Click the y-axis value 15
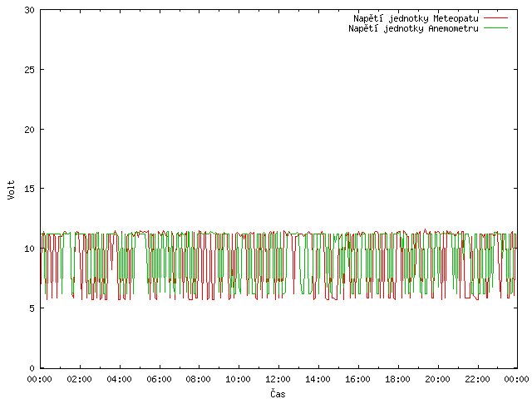532x399 pixels. coord(30,189)
